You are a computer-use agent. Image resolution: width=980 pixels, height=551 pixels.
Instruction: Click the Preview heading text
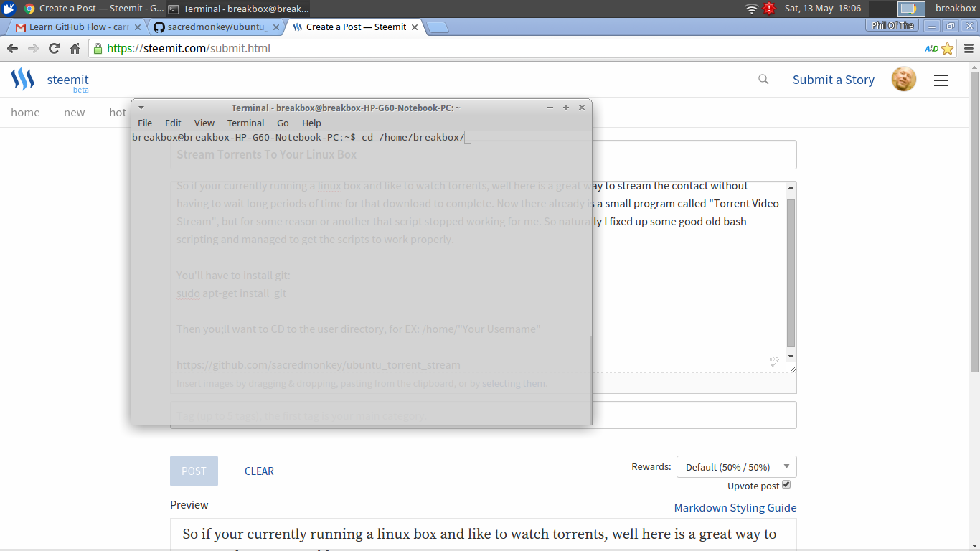(x=189, y=504)
